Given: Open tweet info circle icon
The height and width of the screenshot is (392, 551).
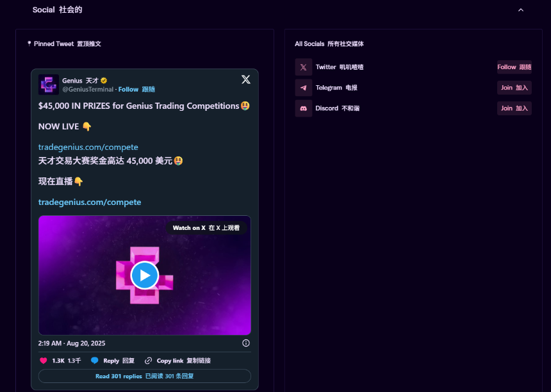Looking at the screenshot, I should 246,343.
